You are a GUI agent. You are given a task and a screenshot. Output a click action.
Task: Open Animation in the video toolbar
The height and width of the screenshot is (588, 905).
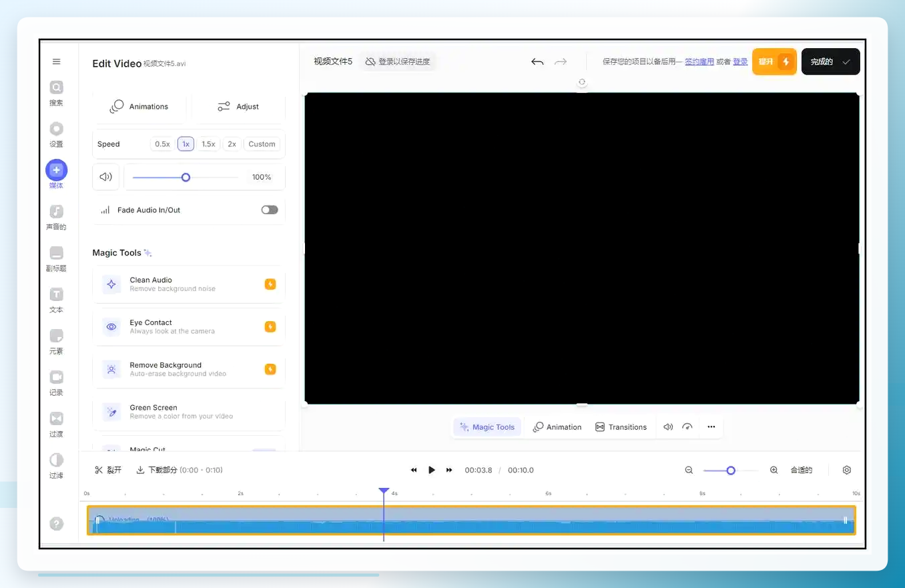coord(557,427)
